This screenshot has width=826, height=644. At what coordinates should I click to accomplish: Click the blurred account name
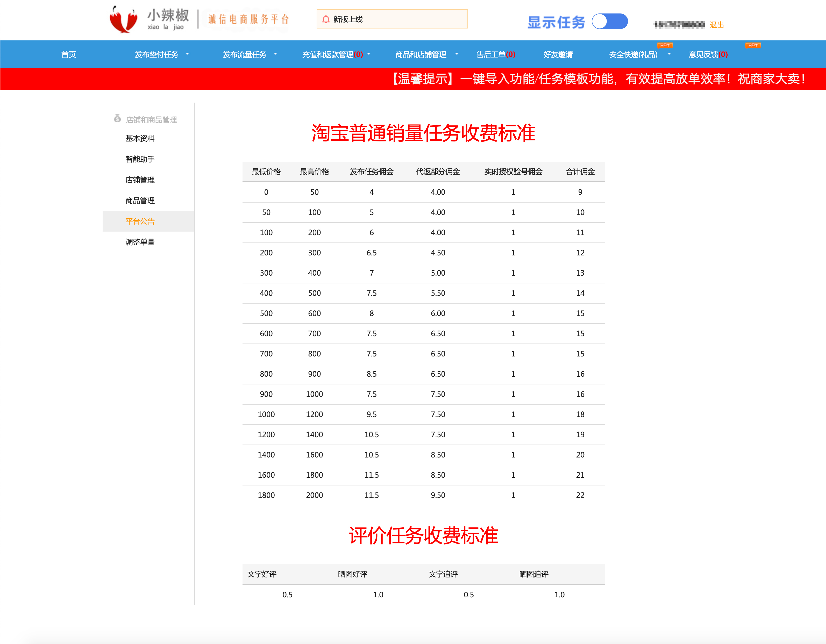tap(679, 25)
